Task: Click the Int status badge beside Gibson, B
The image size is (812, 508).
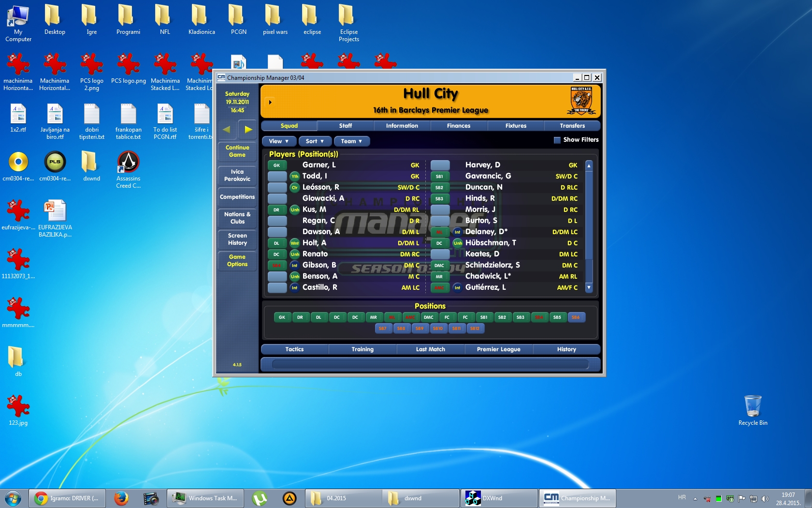Action: coord(295,266)
